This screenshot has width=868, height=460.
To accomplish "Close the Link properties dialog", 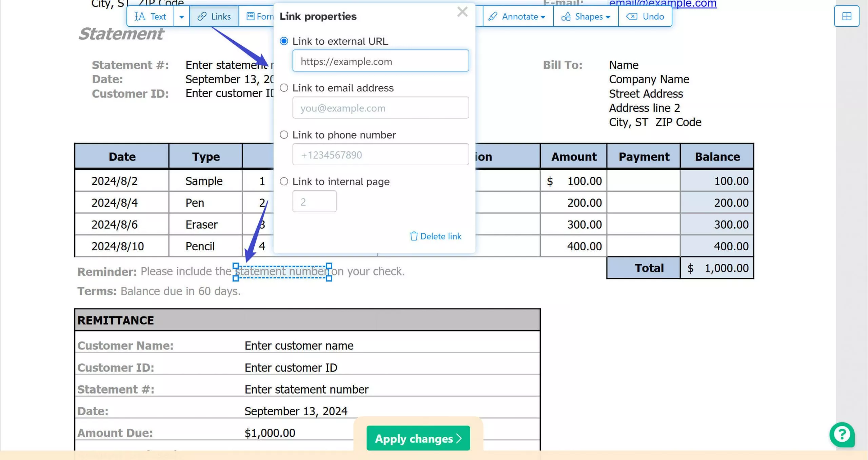I will 462,12.
